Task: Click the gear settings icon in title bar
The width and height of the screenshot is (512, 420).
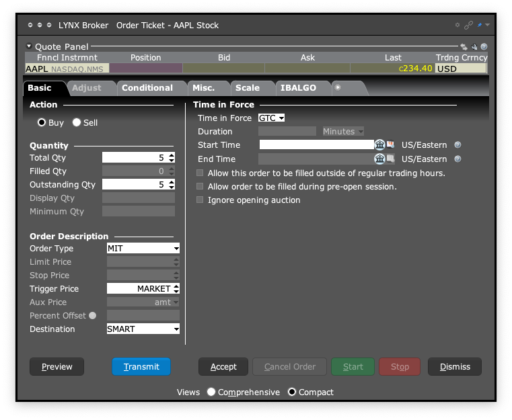Action: 458,25
